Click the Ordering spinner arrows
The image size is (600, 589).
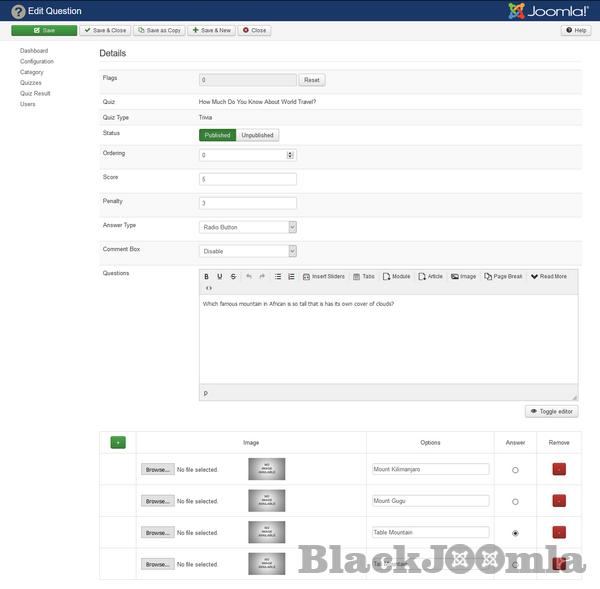coord(291,155)
